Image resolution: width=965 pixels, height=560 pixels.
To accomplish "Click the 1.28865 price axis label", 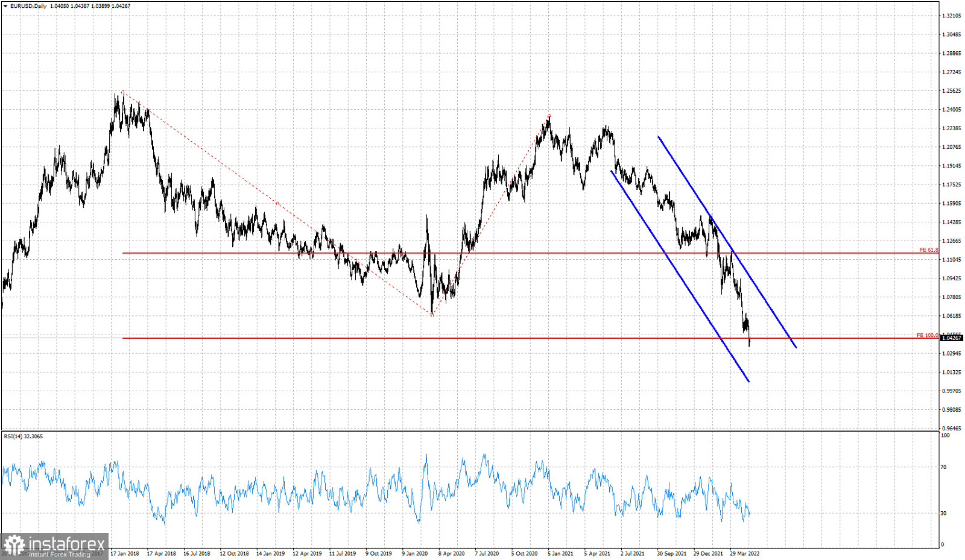I will (x=952, y=53).
